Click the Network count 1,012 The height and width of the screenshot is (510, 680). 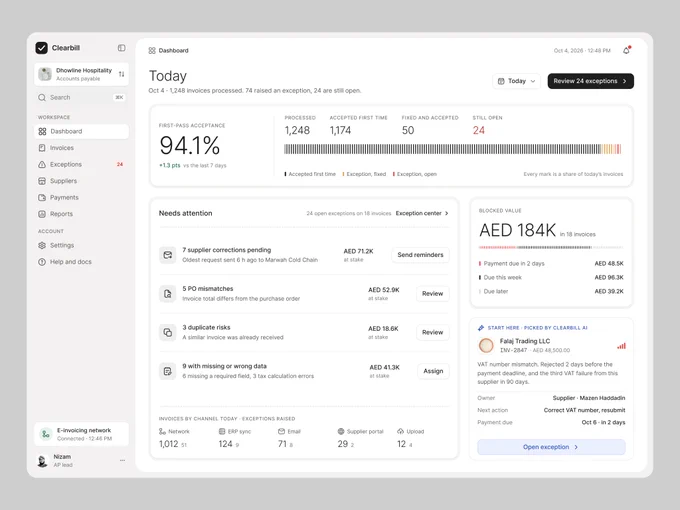coord(169,444)
